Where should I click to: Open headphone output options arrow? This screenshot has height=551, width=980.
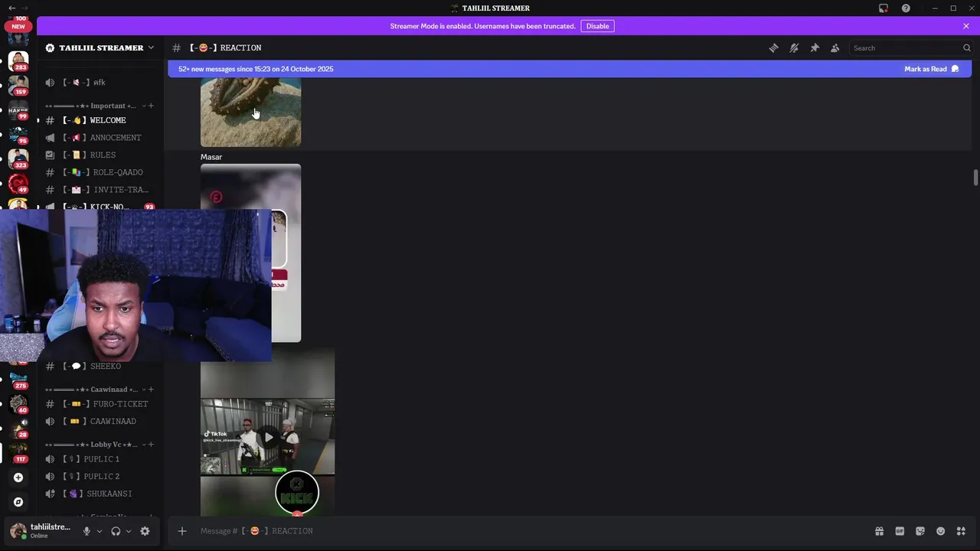point(128,531)
